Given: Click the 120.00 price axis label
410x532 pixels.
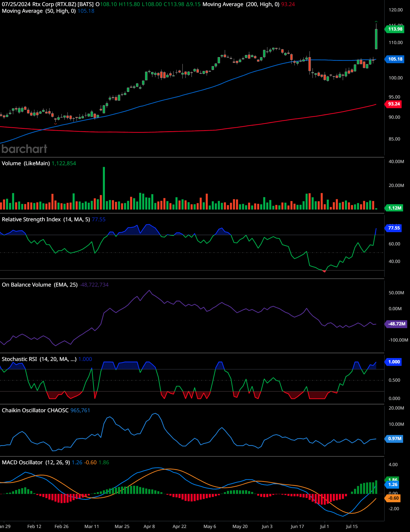Looking at the screenshot, I should coord(396,10).
